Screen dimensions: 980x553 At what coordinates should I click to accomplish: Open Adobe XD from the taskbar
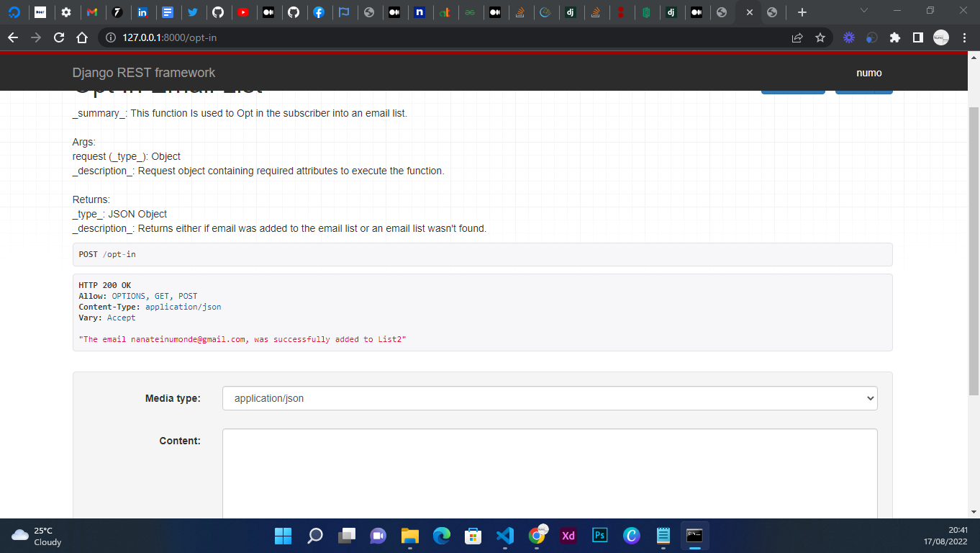click(x=568, y=536)
